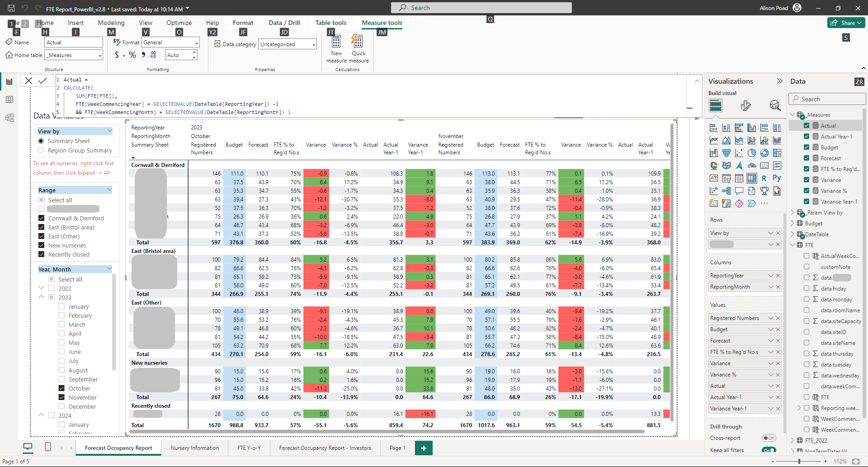The height and width of the screenshot is (467, 868).
Task: Uncheck the Cornwall & Derriford range
Action: pos(42,218)
